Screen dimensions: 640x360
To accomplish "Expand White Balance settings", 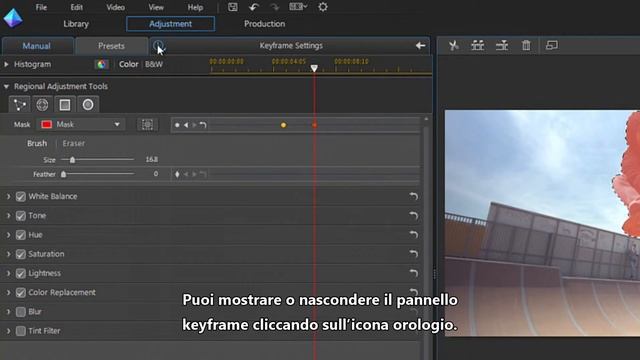I will pyautogui.click(x=8, y=197).
